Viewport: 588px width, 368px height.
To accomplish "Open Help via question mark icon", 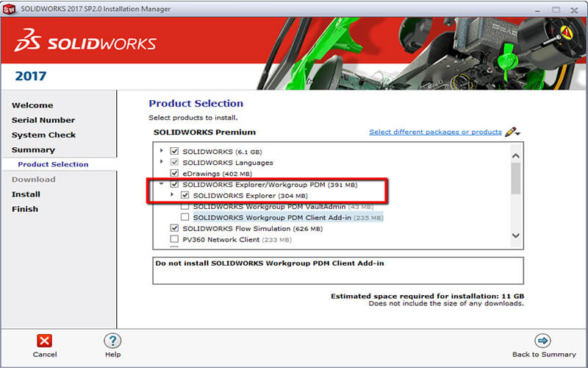I will (x=112, y=341).
